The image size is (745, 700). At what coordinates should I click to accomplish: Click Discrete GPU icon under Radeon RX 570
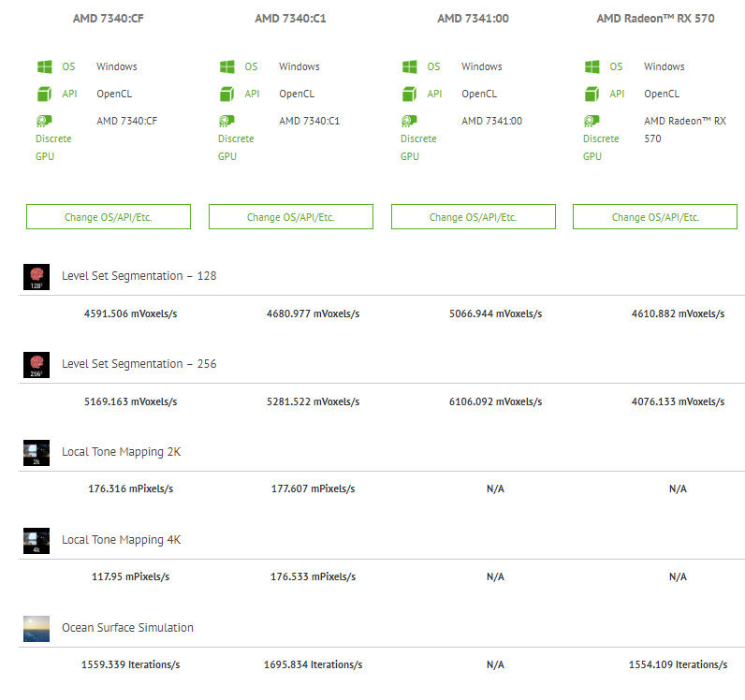pyautogui.click(x=592, y=121)
